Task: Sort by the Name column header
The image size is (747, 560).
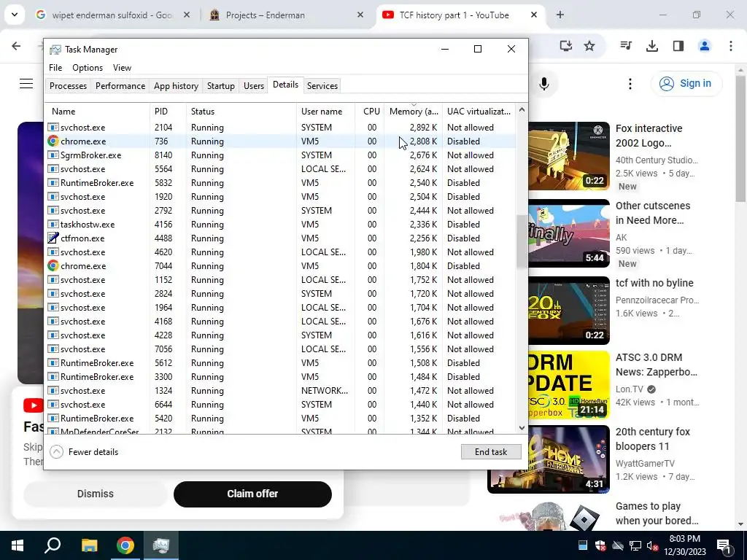Action: point(98,112)
